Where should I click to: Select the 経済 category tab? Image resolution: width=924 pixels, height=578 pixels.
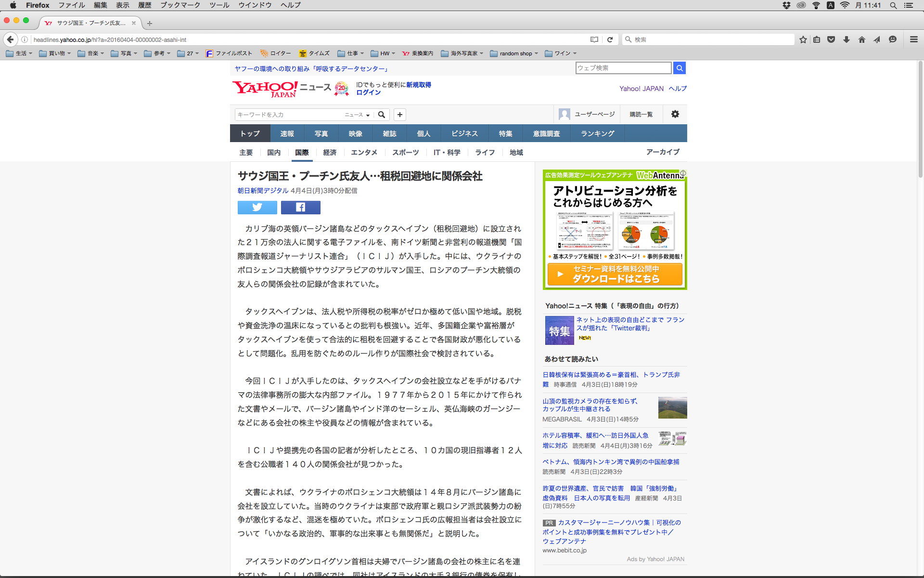click(x=330, y=152)
